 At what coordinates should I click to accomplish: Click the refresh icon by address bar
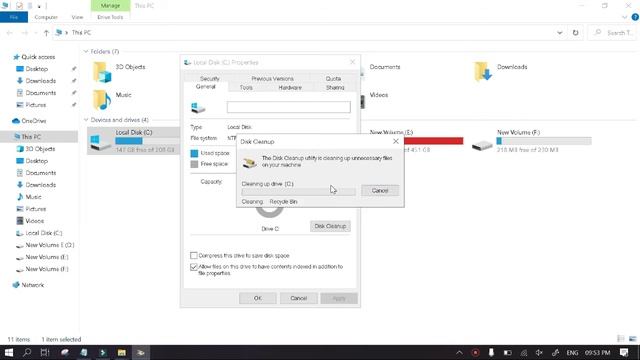[576, 33]
